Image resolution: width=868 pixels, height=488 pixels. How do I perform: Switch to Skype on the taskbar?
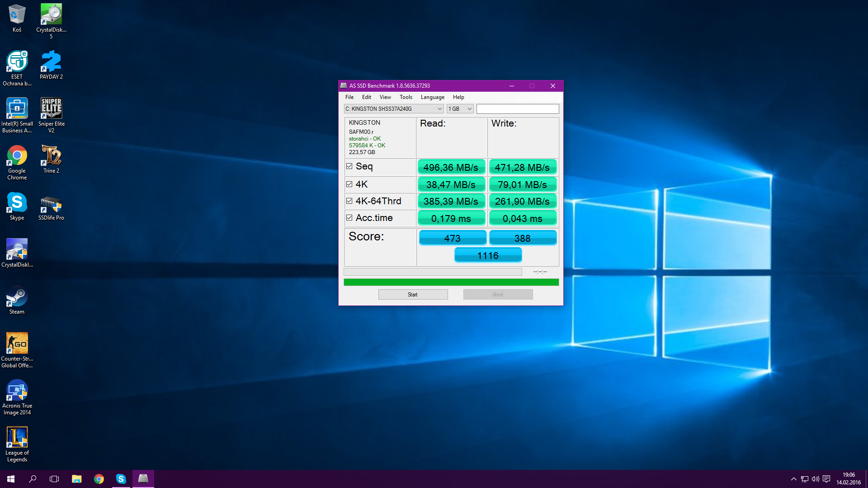(x=121, y=479)
